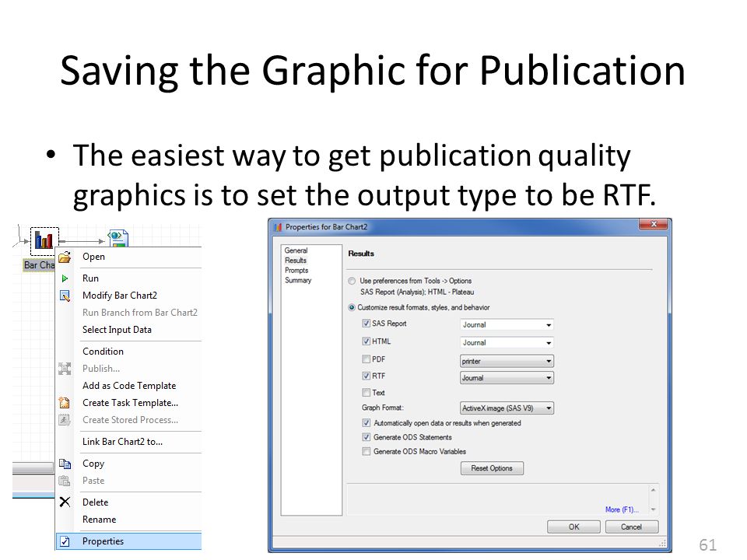Open the Graph Format ActiveX image dropdown

507,408
